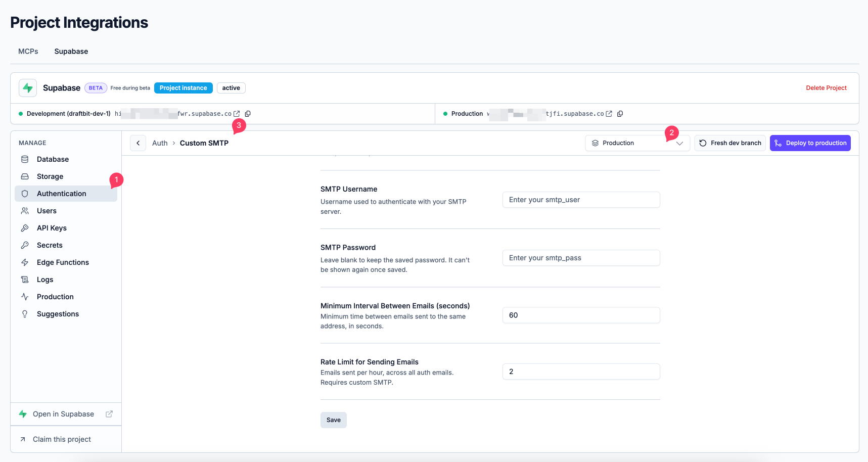868x462 pixels.
Task: Click Deploy to production button
Action: (810, 143)
